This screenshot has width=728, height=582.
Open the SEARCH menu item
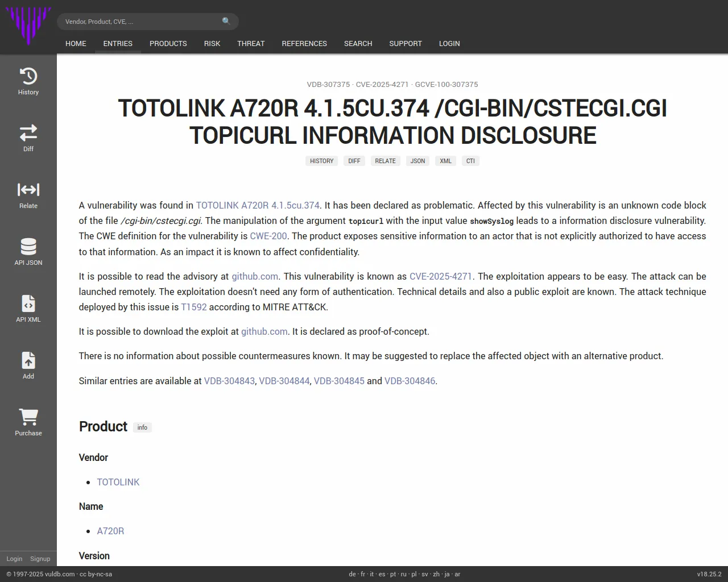point(358,43)
